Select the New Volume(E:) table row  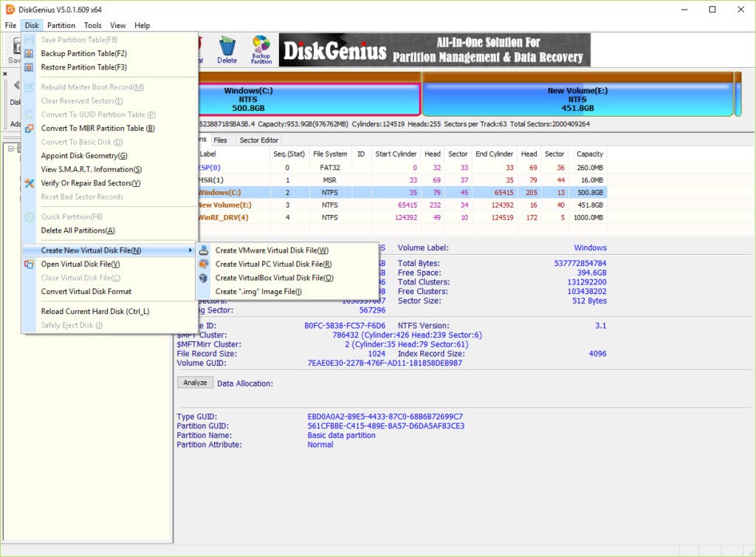[x=402, y=205]
